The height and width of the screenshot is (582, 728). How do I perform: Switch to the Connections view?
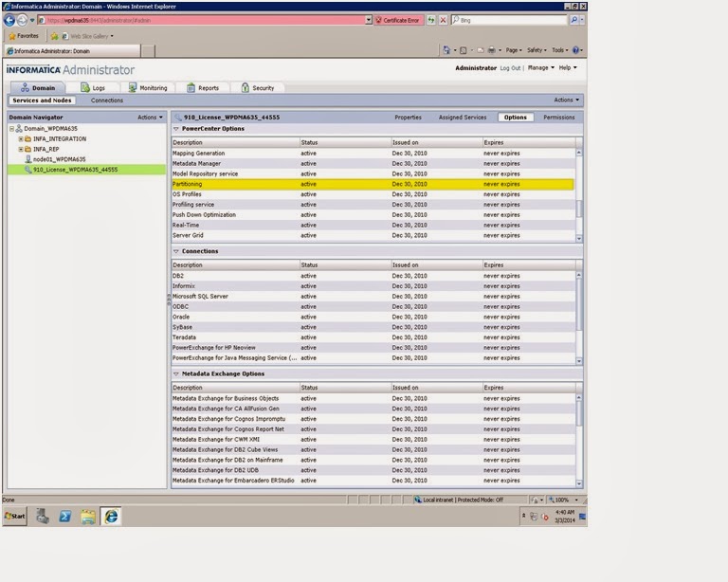click(107, 100)
